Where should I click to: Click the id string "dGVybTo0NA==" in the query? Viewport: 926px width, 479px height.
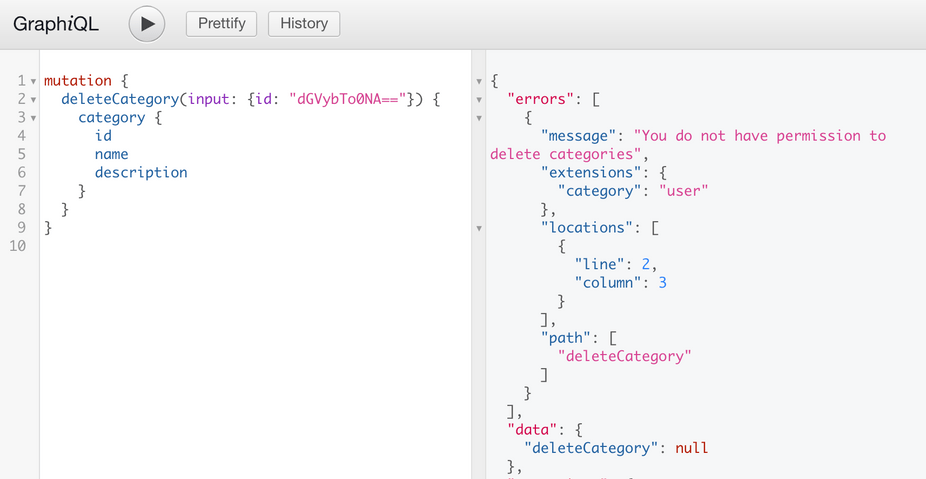pos(347,99)
